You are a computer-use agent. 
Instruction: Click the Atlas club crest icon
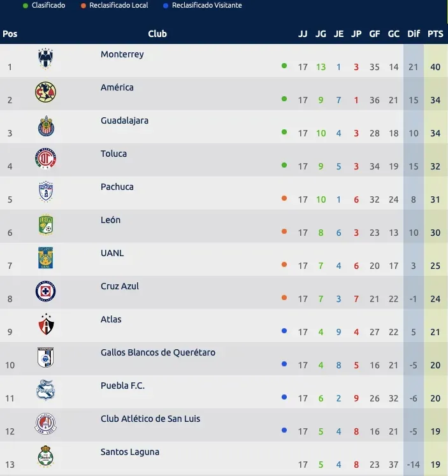46,324
